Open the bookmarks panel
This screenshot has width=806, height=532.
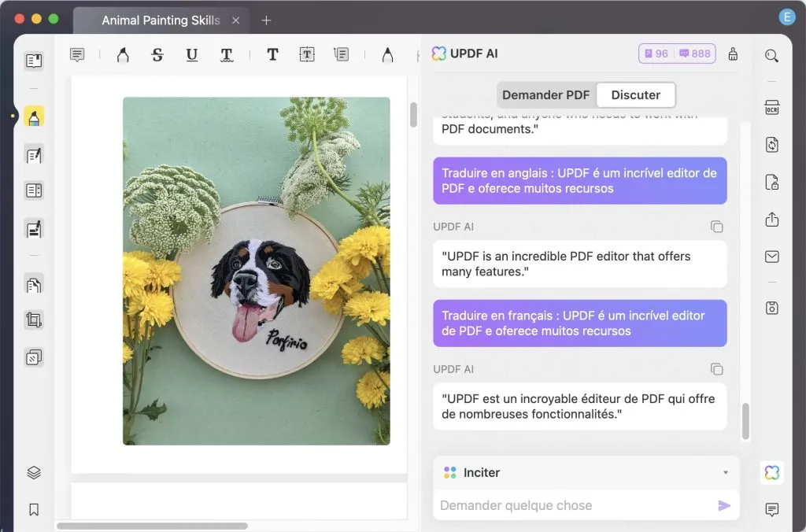pos(33,510)
